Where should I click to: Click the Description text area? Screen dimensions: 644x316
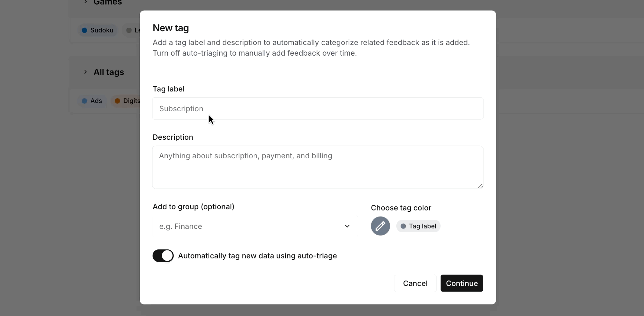pyautogui.click(x=318, y=167)
